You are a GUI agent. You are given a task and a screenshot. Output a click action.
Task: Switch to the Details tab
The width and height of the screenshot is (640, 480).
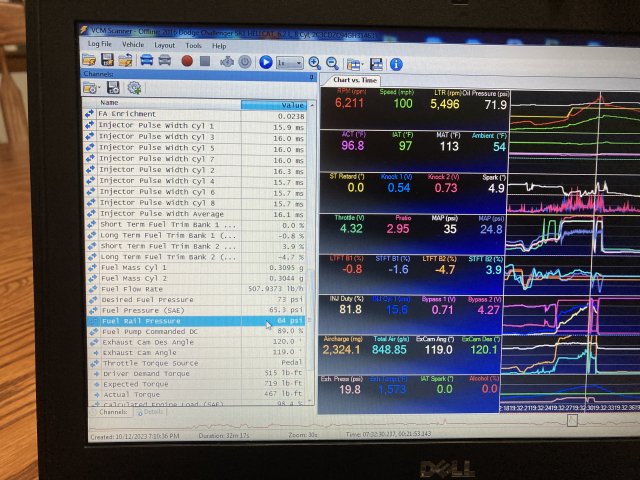(152, 411)
